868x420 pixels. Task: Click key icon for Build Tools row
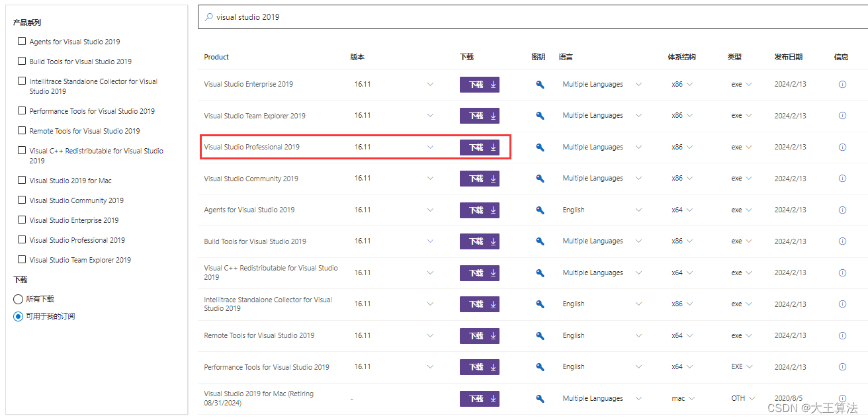(540, 241)
